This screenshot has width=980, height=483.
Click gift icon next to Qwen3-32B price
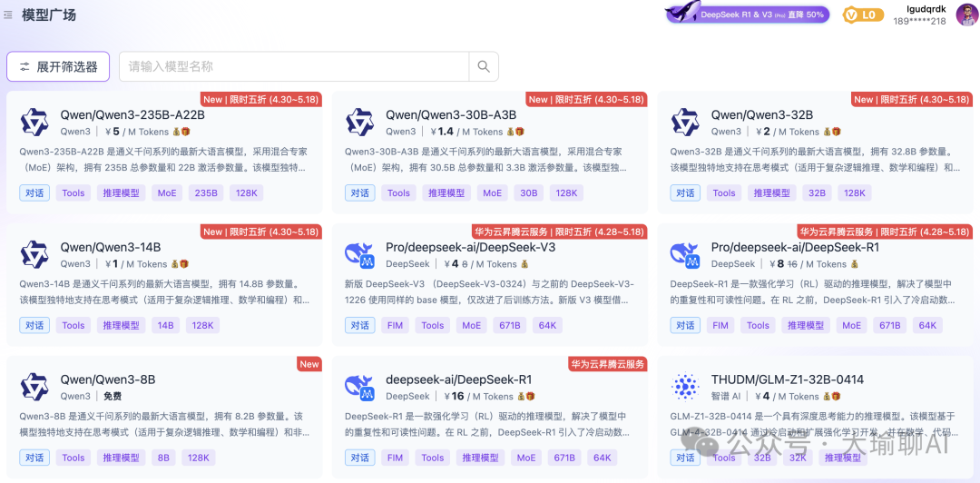pos(837,132)
